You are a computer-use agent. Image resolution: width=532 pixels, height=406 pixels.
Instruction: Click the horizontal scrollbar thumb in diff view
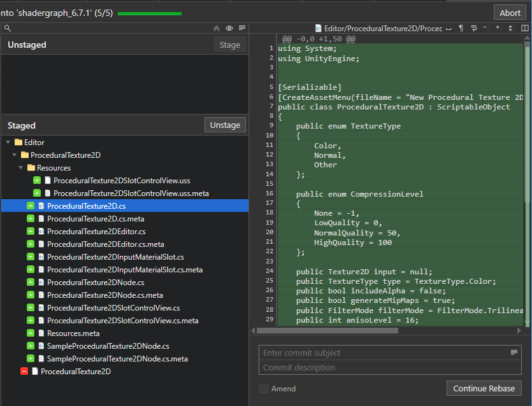tap(327, 330)
